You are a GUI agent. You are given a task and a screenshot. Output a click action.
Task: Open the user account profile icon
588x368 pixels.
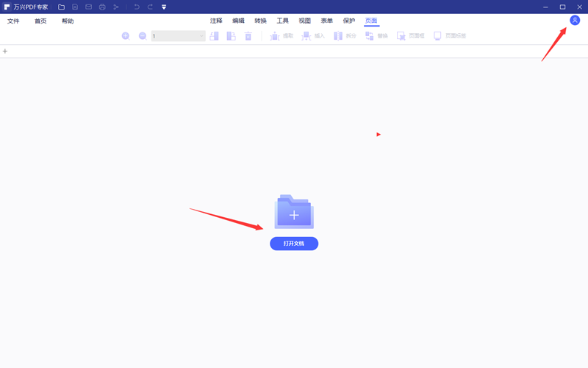point(575,21)
